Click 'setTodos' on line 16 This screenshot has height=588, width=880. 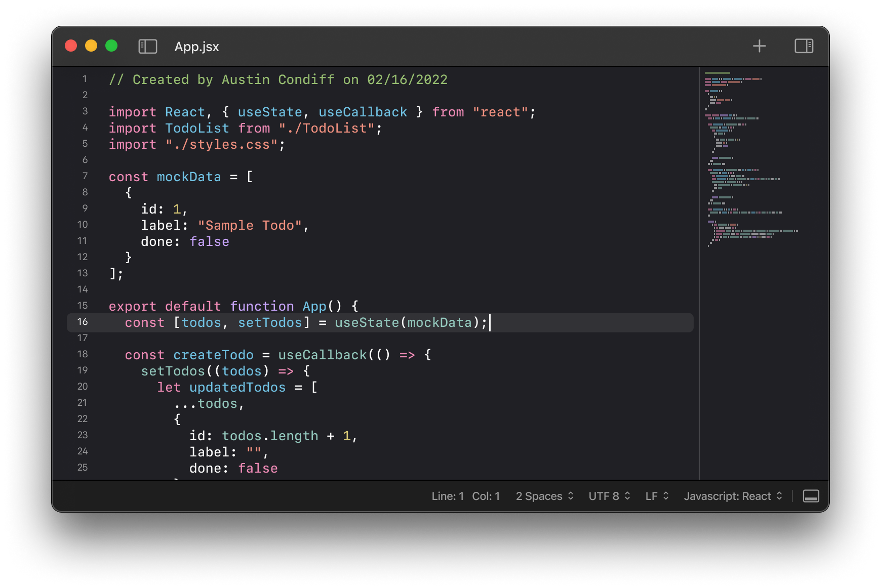click(270, 322)
